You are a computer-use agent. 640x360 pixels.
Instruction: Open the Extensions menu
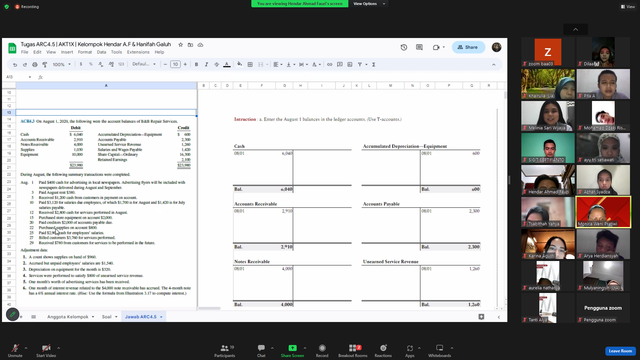coord(138,52)
